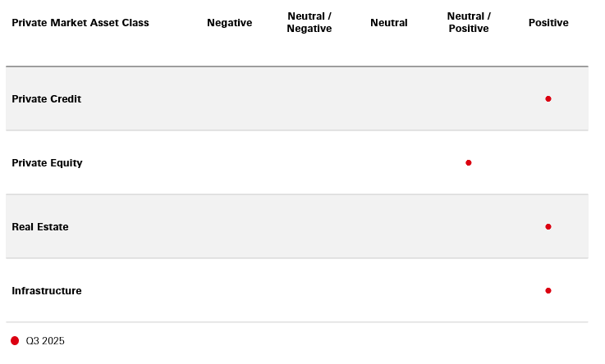Select the Infrastructure row label
The image size is (605, 364).
coord(47,291)
